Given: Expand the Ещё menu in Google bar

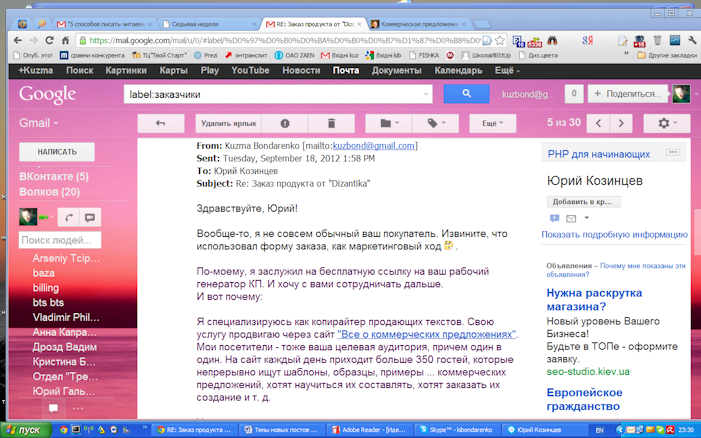Looking at the screenshot, I should point(507,71).
